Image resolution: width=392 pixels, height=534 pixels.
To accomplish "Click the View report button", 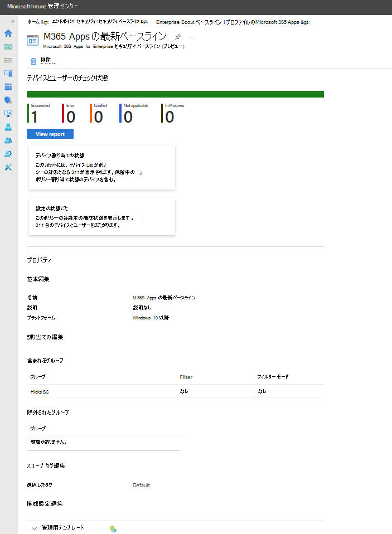I will (x=50, y=134).
